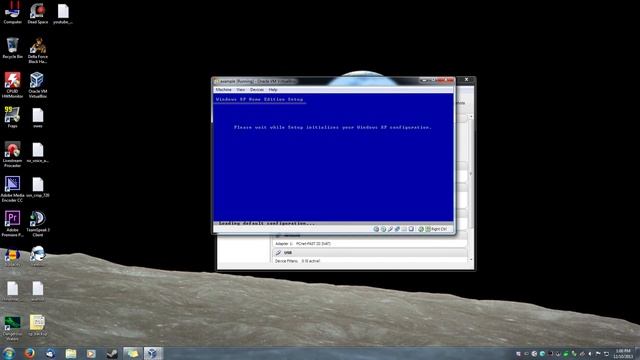Click the USB section header in VirtualBox Manager
The image size is (640, 360).
click(369, 253)
